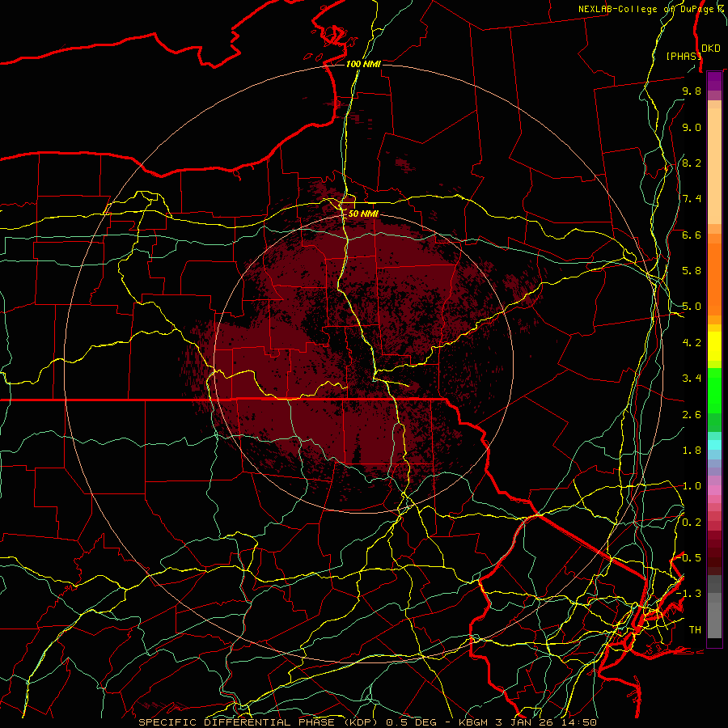
Task: Click the 1.8 value on the color scale
Action: click(x=692, y=451)
